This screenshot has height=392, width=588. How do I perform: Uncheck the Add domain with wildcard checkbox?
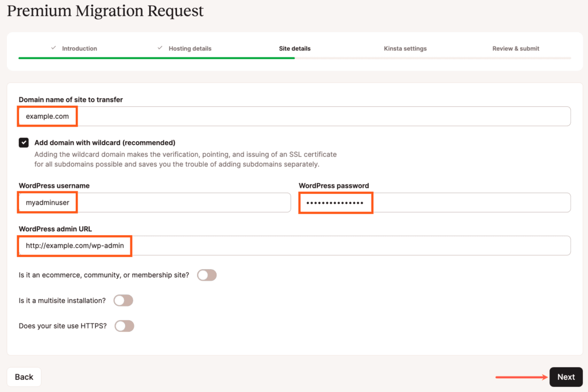24,143
